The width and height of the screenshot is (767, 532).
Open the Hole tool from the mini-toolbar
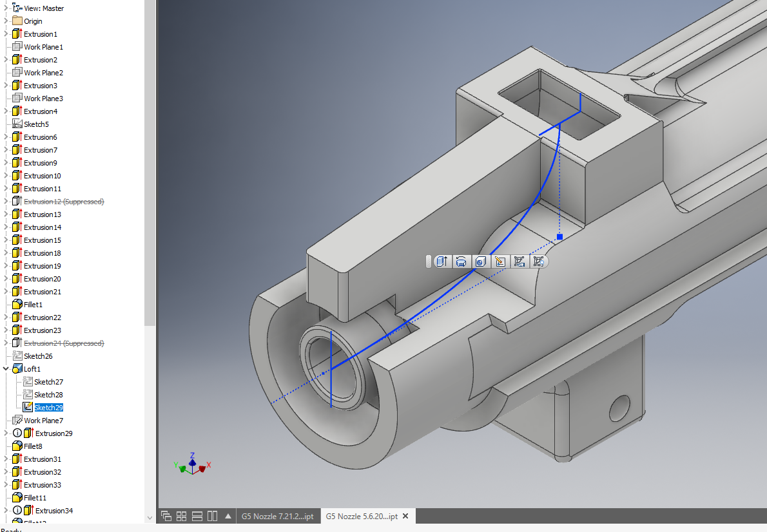click(x=480, y=261)
